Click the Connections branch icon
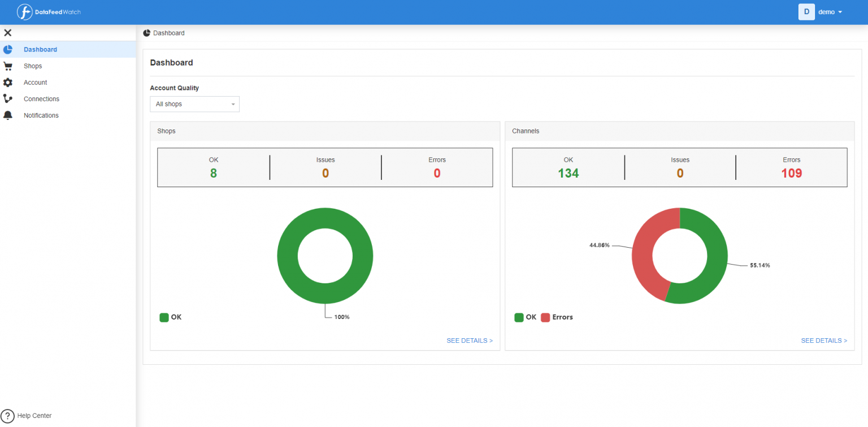Viewport: 868px width, 427px height. click(x=8, y=98)
